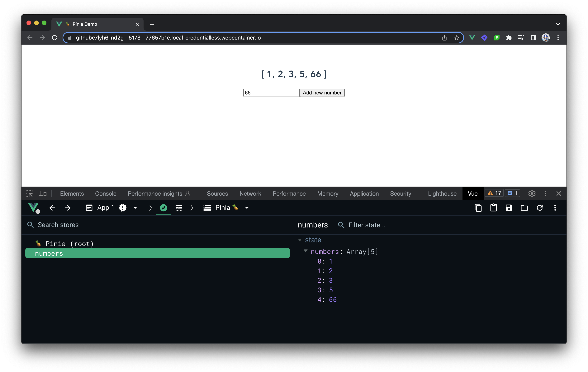Save the store state to file

(509, 208)
